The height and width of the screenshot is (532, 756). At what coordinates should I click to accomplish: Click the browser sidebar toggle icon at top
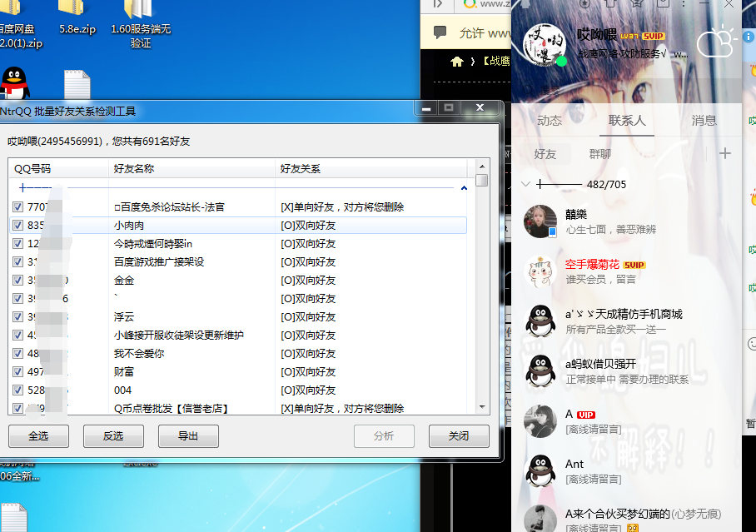coord(437,4)
